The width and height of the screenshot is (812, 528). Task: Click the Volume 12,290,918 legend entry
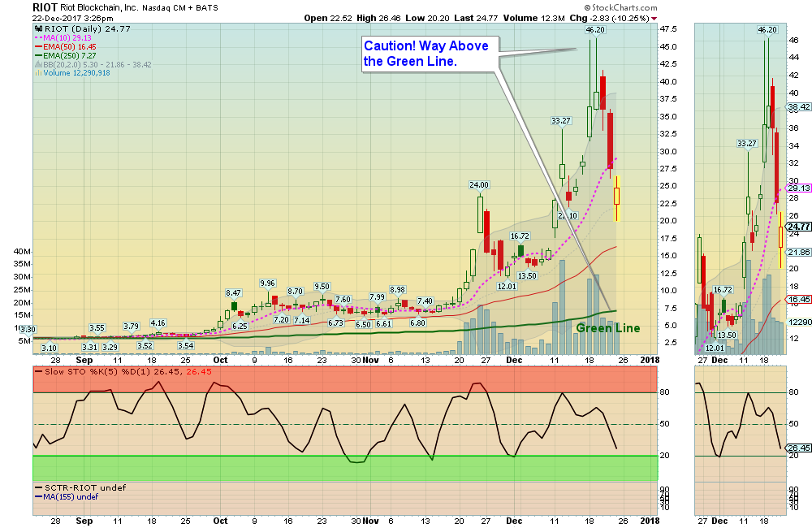coord(76,73)
